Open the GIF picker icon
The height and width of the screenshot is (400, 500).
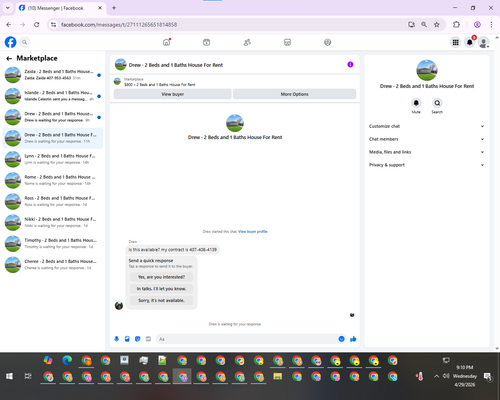pyautogui.click(x=148, y=339)
